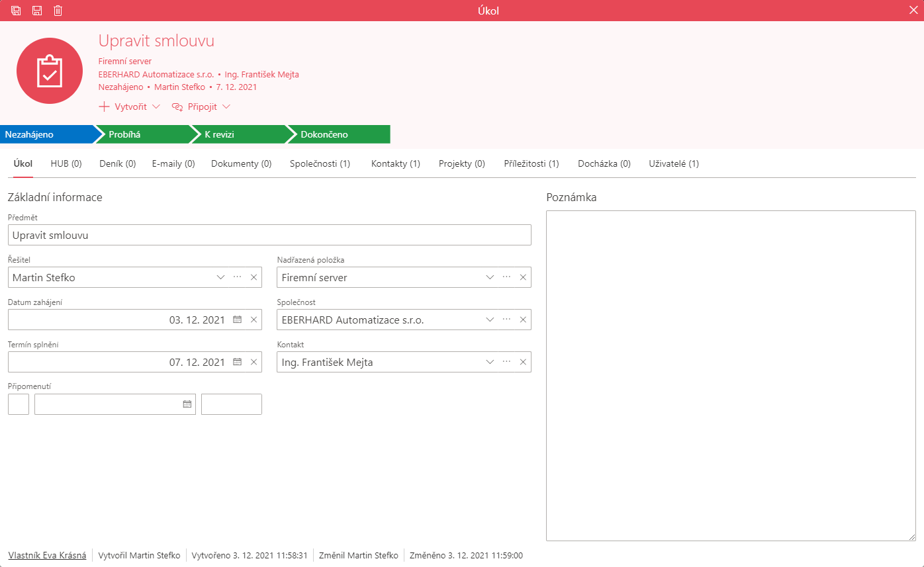Open the Docházka (0) tab
This screenshot has width=924, height=567.
pyautogui.click(x=604, y=163)
